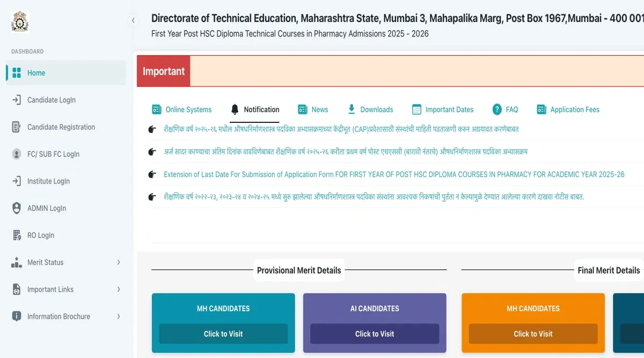
Task: Open Candidate Login from the sidebar
Action: tap(52, 100)
